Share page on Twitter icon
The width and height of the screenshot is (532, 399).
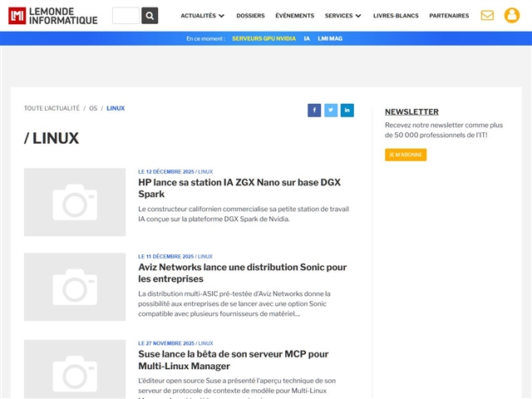331,111
